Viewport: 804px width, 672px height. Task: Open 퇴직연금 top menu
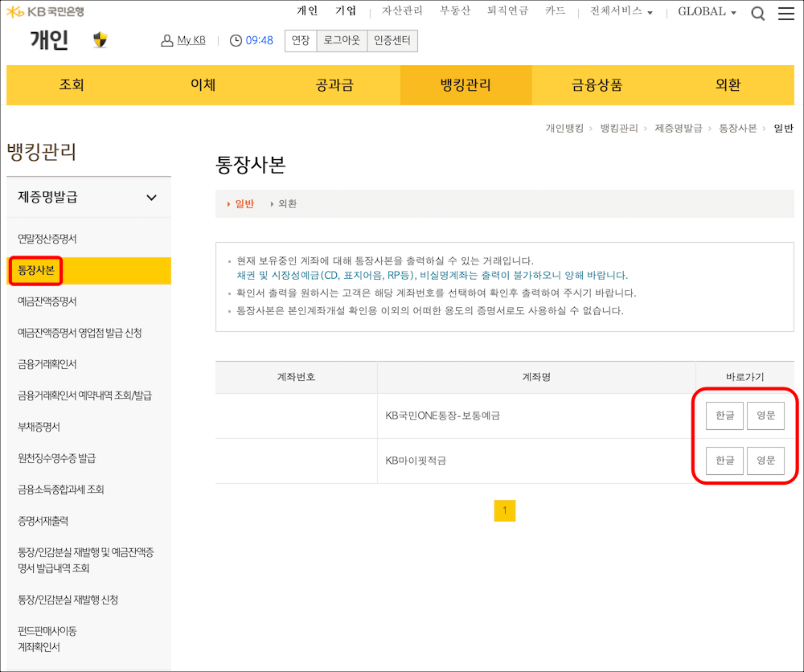tap(507, 10)
